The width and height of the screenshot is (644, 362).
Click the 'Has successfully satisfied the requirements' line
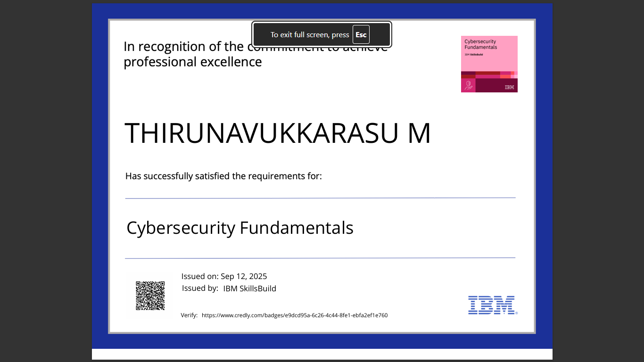click(223, 176)
